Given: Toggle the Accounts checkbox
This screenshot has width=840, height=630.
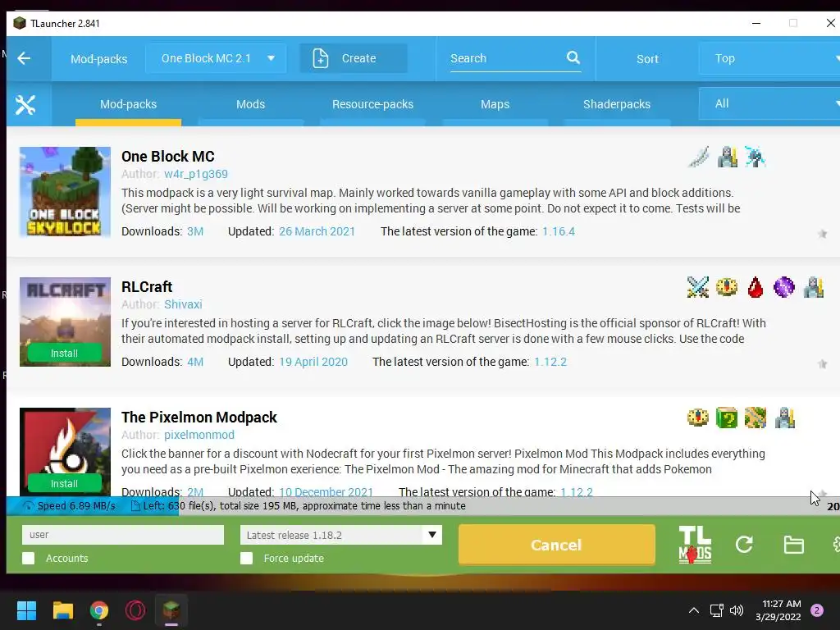Looking at the screenshot, I should click(x=29, y=558).
